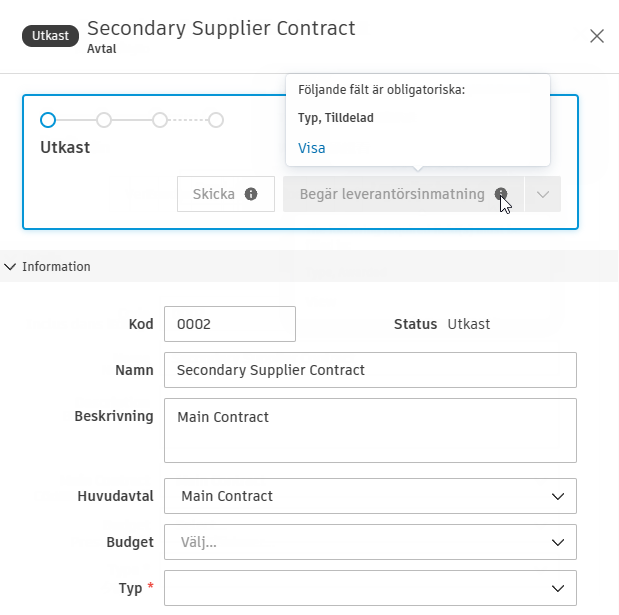The width and height of the screenshot is (619, 615).
Task: Click the Beskrivning text area
Action: tap(370, 431)
